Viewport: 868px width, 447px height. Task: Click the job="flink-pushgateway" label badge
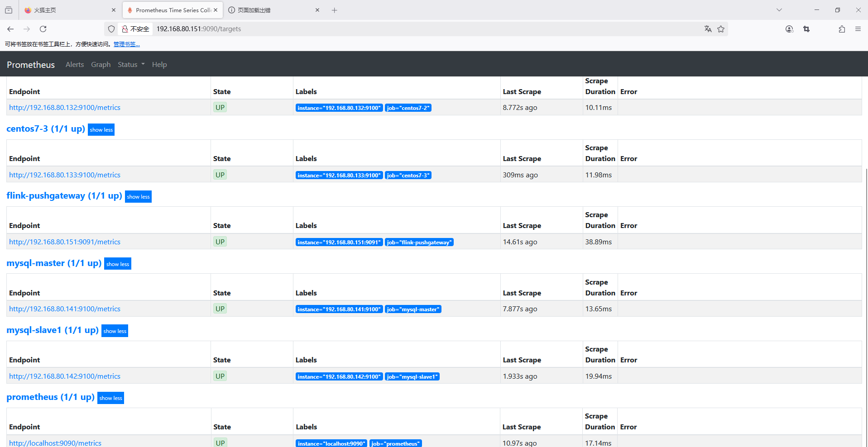[x=419, y=243]
